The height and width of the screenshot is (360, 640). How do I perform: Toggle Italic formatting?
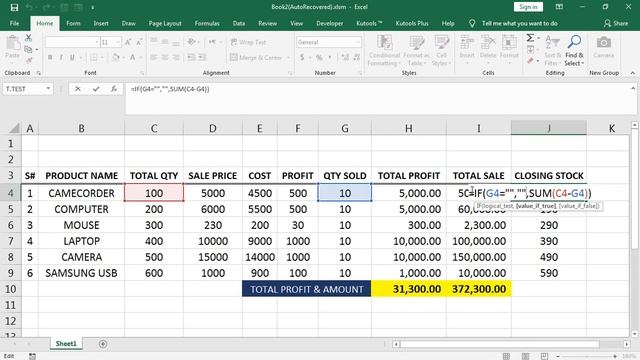coord(61,58)
